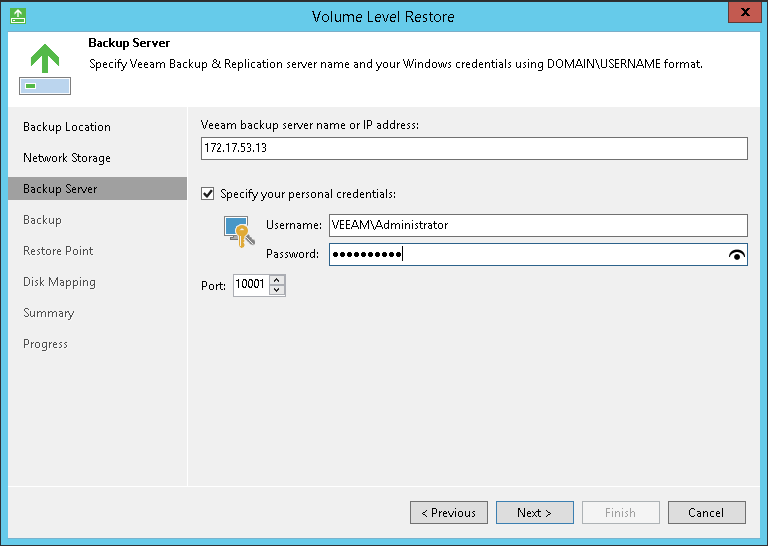This screenshot has height=546, width=768.
Task: Open the Backup Location step
Action: point(67,127)
